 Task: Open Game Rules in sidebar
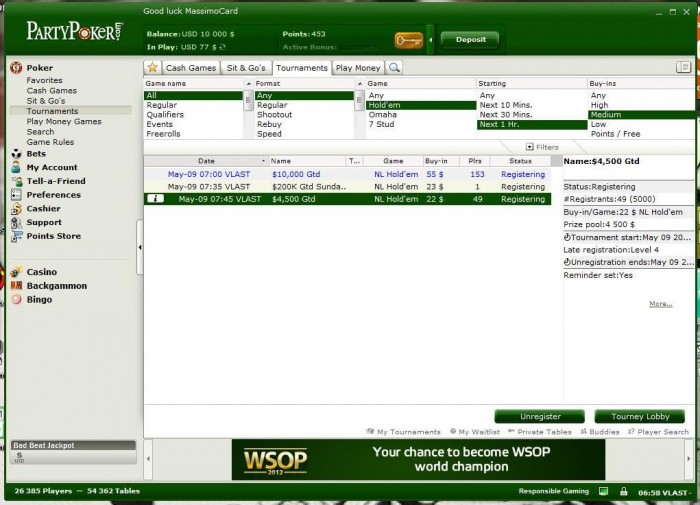click(50, 142)
